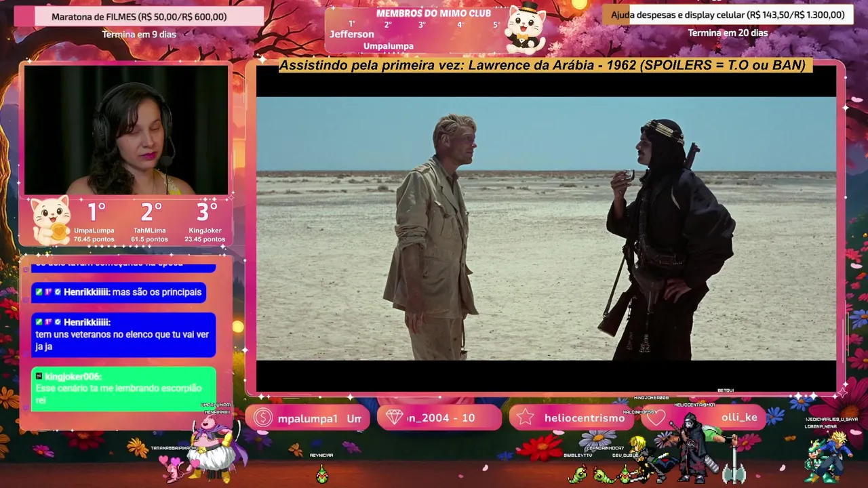
Task: Click the 1° purple badge in 'tem uns veteranos' message
Action: click(48, 322)
